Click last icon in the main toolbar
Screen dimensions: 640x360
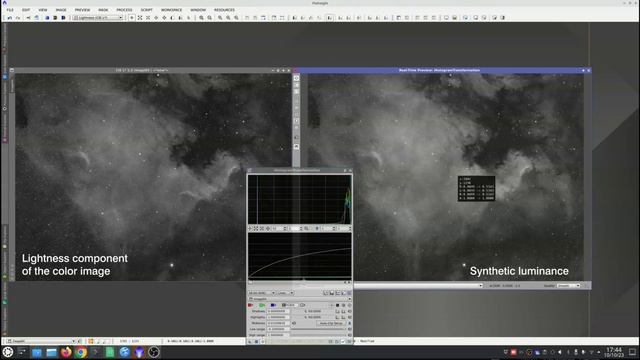coord(503,18)
